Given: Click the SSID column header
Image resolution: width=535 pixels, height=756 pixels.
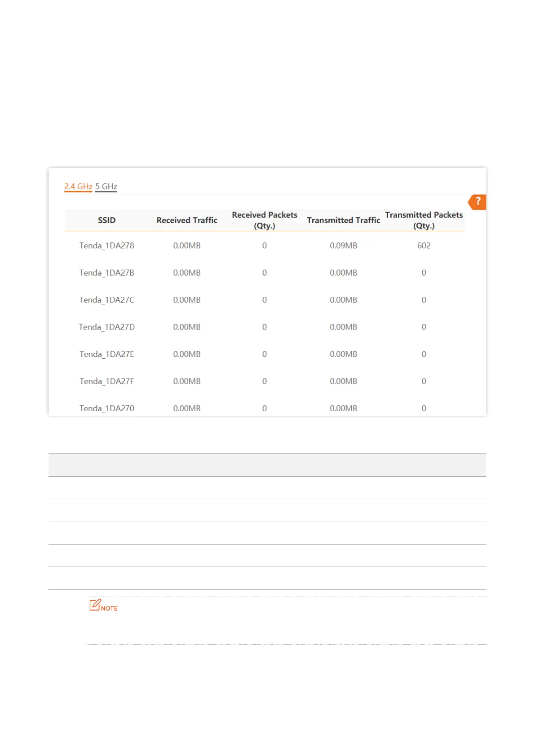Looking at the screenshot, I should pyautogui.click(x=107, y=220).
